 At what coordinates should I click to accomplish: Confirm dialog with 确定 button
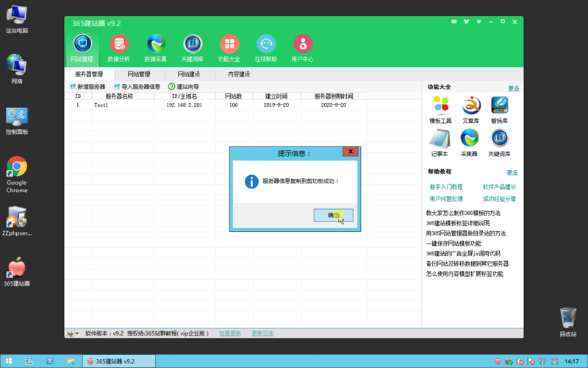coord(334,216)
